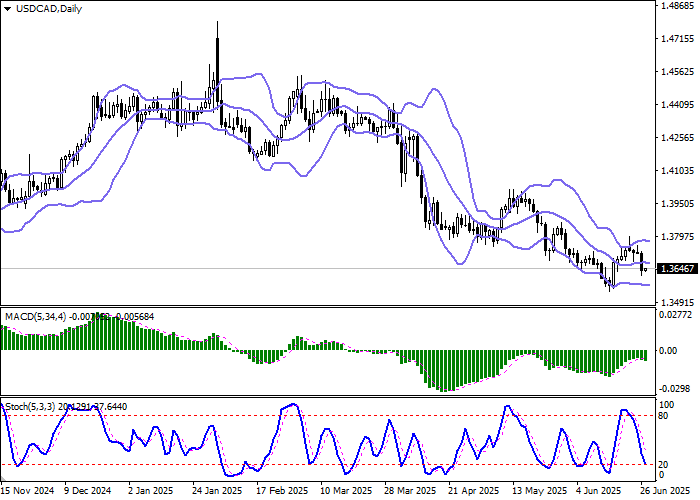Click the USDCAD,Daily chart title

tap(43, 9)
